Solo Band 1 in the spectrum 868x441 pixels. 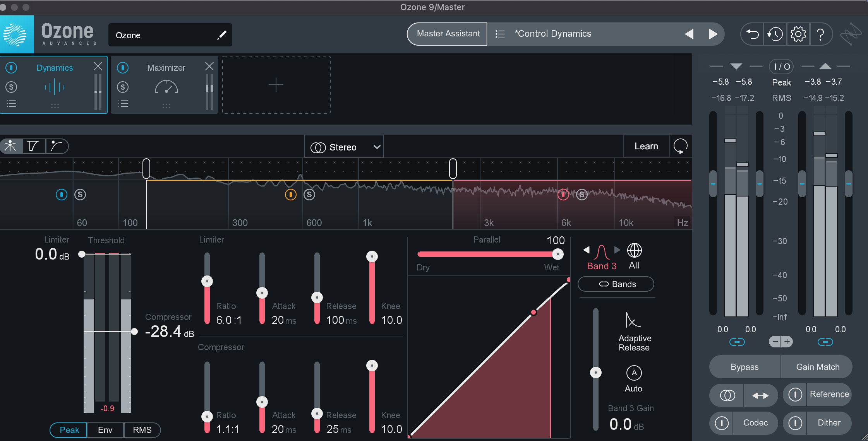tap(80, 195)
